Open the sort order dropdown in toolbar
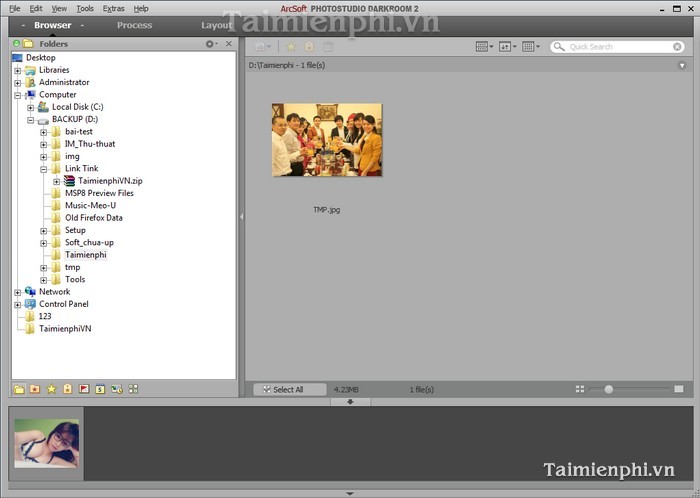 click(x=506, y=47)
